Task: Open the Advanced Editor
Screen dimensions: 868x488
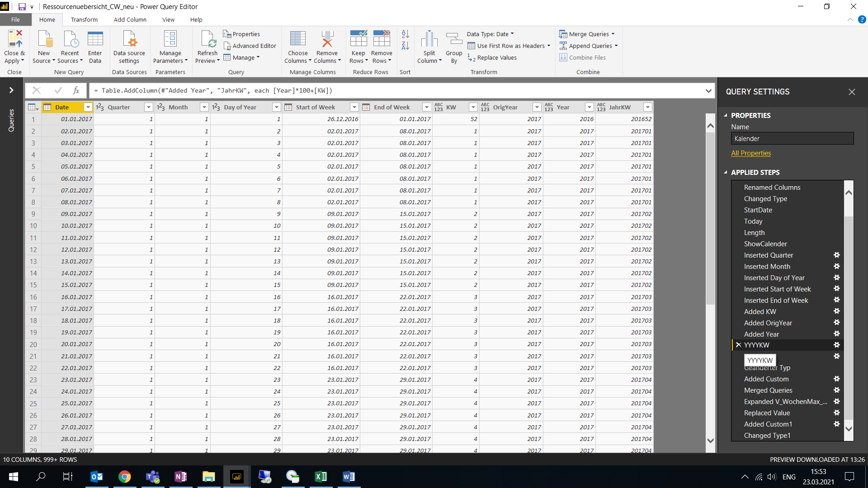Action: click(250, 46)
